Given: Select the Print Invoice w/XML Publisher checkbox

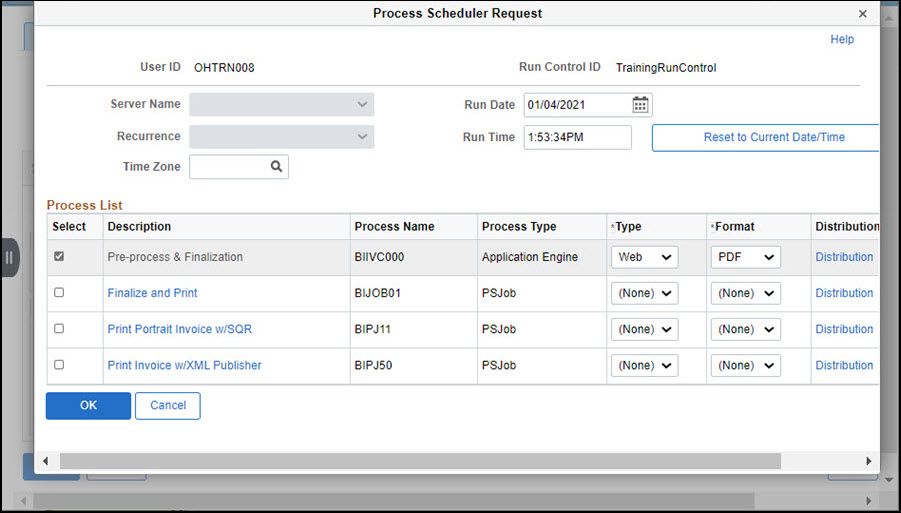Looking at the screenshot, I should (x=59, y=365).
